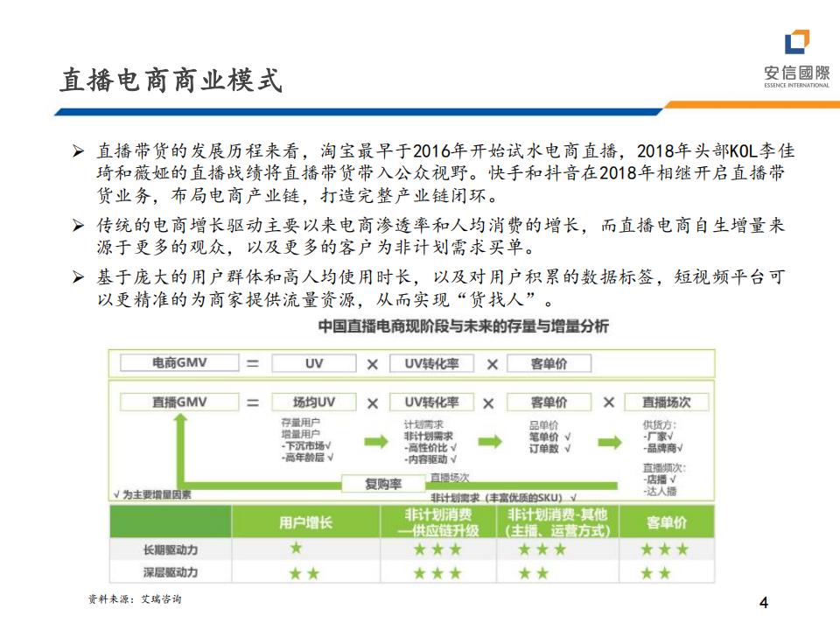Viewport: 840px width, 630px height.
Task: Click 深层驱动力 stars under 非计划消费-其他
Action: pos(534,574)
